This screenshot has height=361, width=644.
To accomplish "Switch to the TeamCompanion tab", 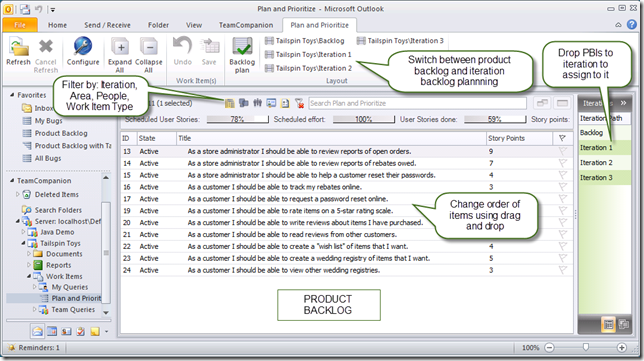I will (x=246, y=25).
